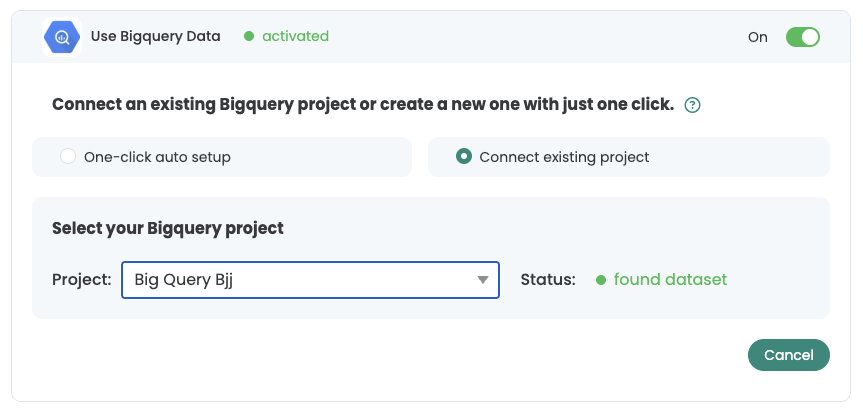The image size is (863, 414).
Task: Select One-click auto setup radio button
Action: click(x=68, y=156)
